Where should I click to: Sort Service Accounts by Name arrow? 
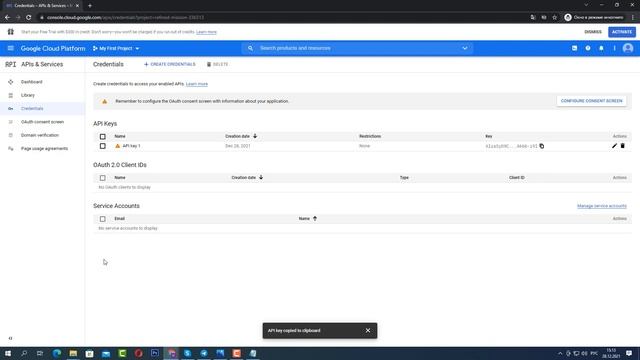315,218
